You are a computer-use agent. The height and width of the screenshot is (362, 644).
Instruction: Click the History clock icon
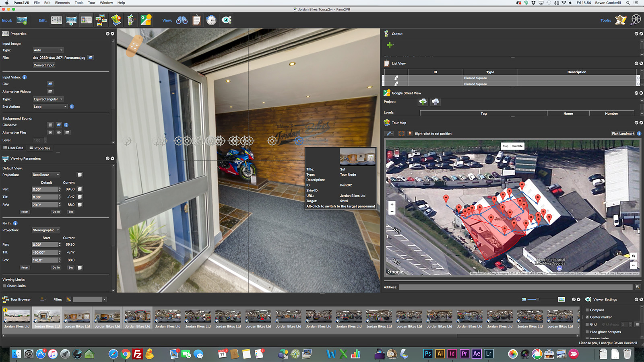tap(211, 20)
